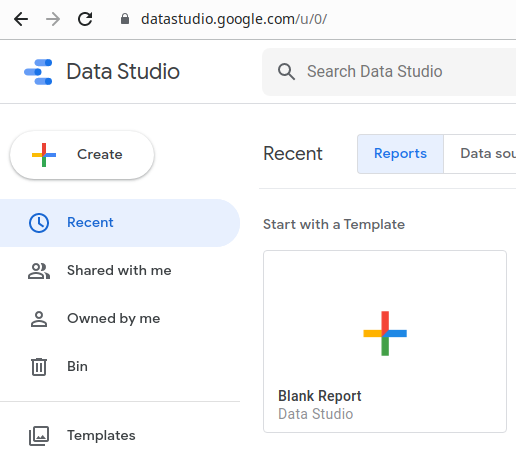
Task: Click the person icon for Owned by me
Action: 39,319
